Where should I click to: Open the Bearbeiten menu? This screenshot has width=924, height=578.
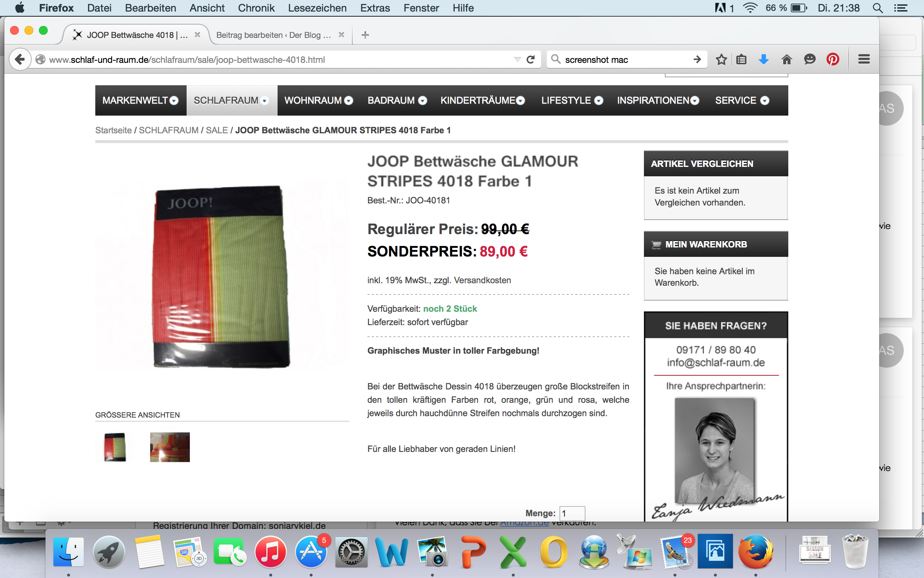coord(151,8)
